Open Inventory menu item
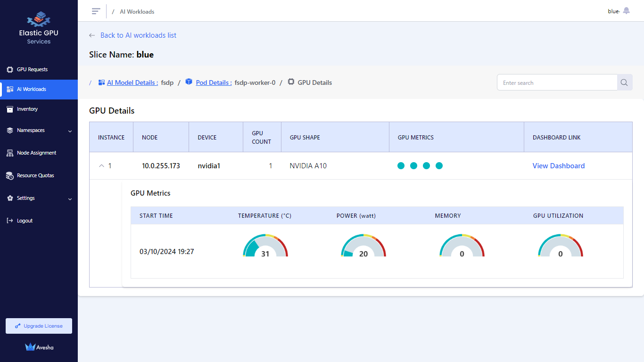This screenshot has width=644, height=362. 39,109
